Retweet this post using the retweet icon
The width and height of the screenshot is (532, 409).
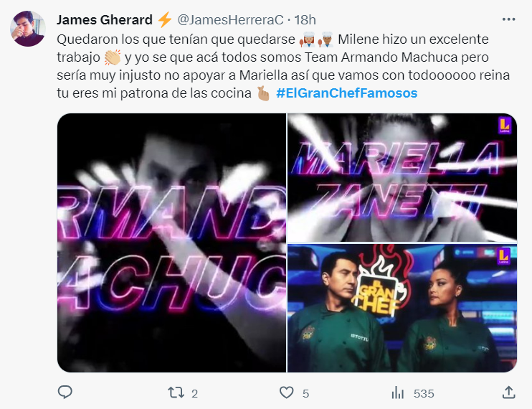(176, 392)
